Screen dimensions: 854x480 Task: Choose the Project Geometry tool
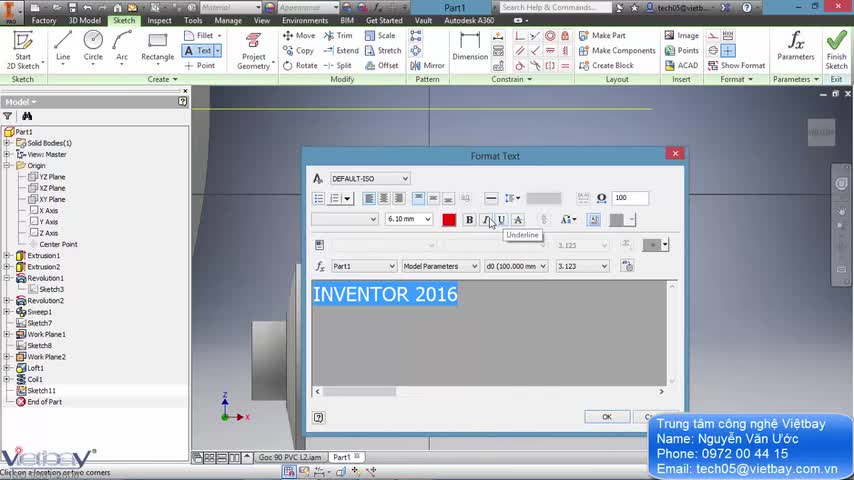pyautogui.click(x=254, y=50)
